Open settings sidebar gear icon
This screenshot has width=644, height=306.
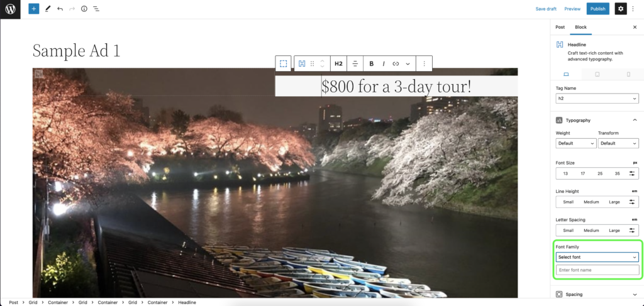point(621,9)
